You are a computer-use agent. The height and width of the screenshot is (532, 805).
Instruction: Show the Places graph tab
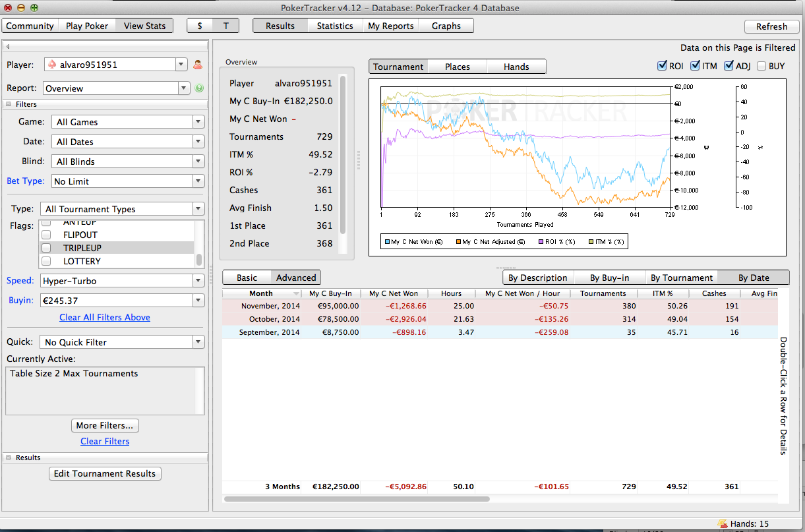(458, 67)
